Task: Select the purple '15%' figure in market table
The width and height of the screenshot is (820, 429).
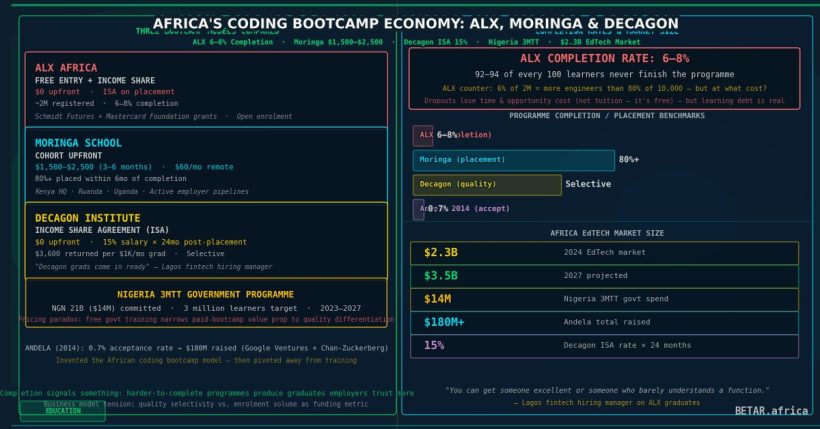Action: (434, 345)
